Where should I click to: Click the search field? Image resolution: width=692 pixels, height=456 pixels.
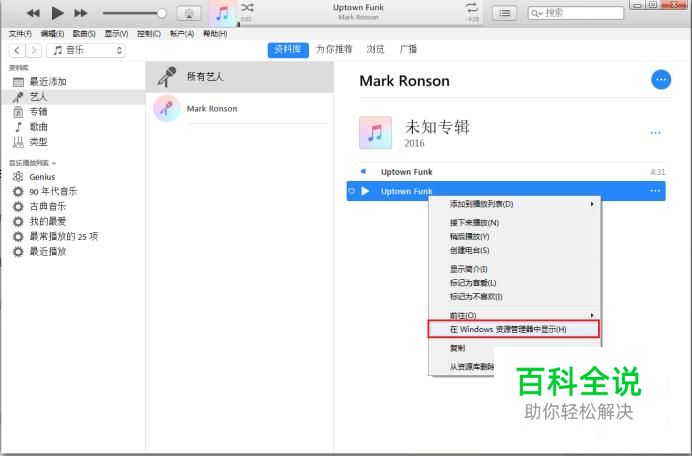[x=576, y=13]
